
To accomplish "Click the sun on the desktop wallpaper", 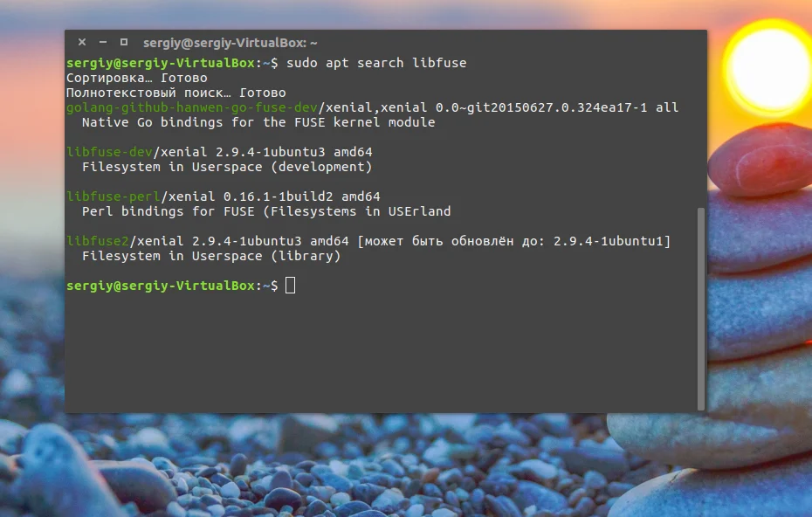I will pyautogui.click(x=768, y=67).
